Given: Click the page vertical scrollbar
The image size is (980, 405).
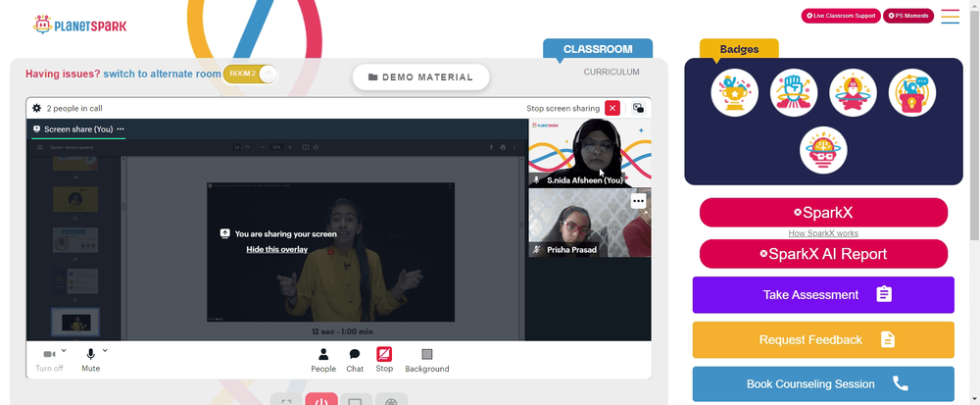Looking at the screenshot, I should tap(974, 125).
